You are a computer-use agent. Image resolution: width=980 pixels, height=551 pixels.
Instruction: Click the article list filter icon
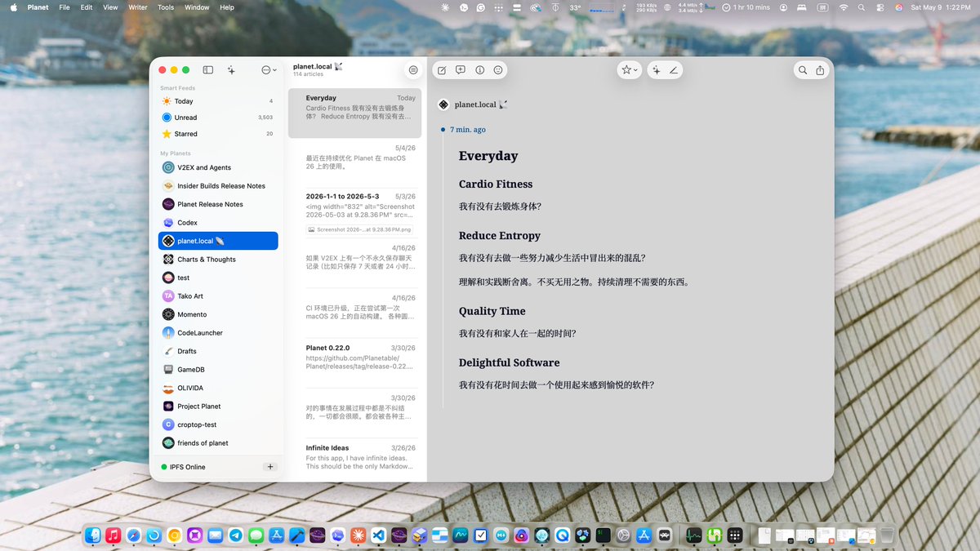click(x=413, y=70)
